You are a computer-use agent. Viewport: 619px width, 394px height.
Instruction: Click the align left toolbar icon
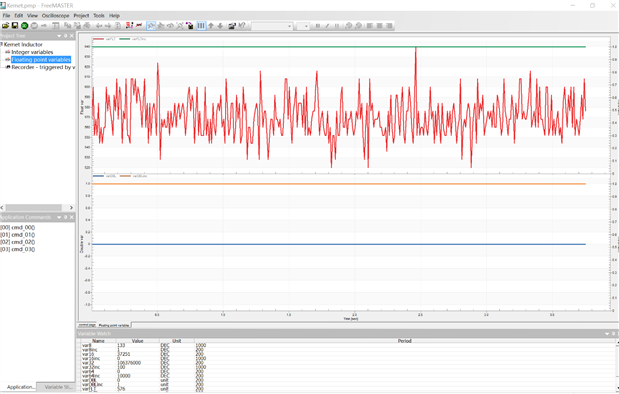point(370,26)
